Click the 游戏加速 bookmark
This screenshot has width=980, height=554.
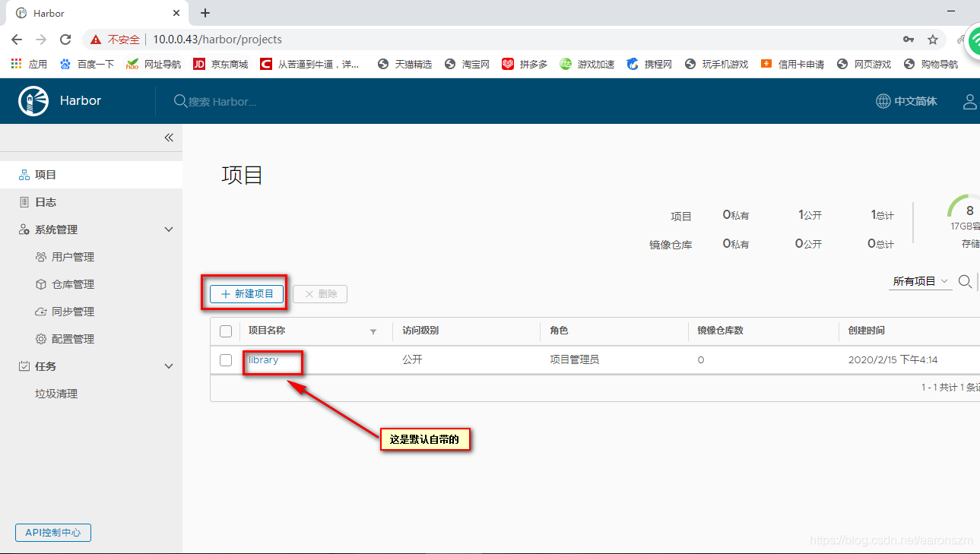[x=587, y=64]
